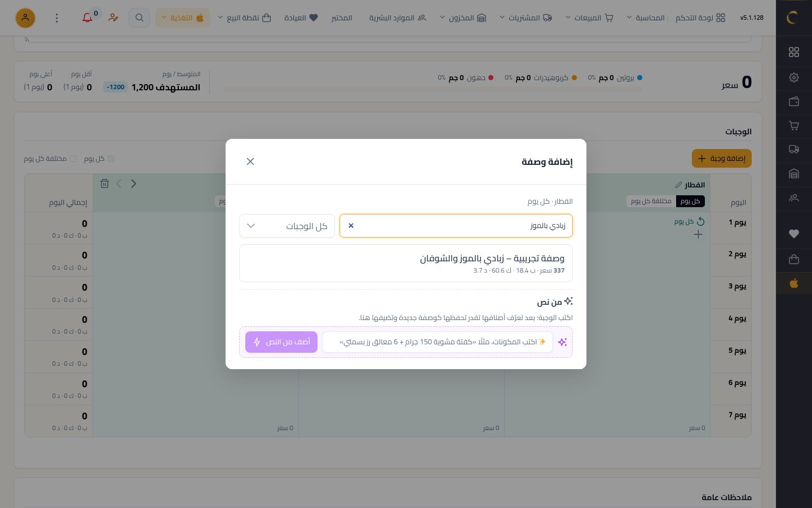Close the إضافة وصفة dialog
812x508 pixels.
pyautogui.click(x=250, y=161)
